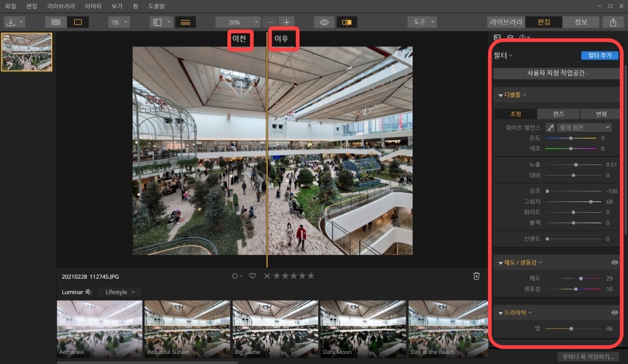This screenshot has height=364, width=628.
Task: Open the 도움말 menu
Action: click(156, 6)
